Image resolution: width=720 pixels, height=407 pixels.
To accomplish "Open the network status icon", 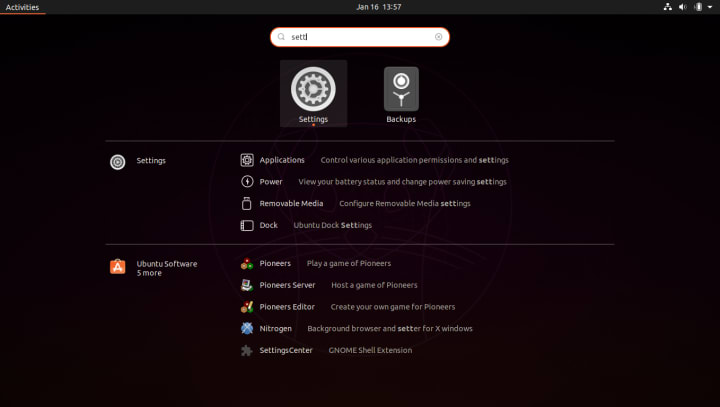I will pyautogui.click(x=668, y=7).
